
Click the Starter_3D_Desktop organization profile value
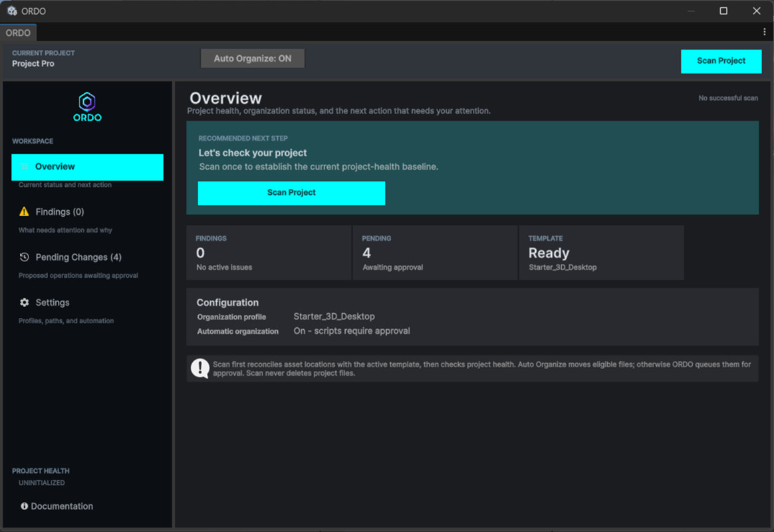click(x=334, y=317)
